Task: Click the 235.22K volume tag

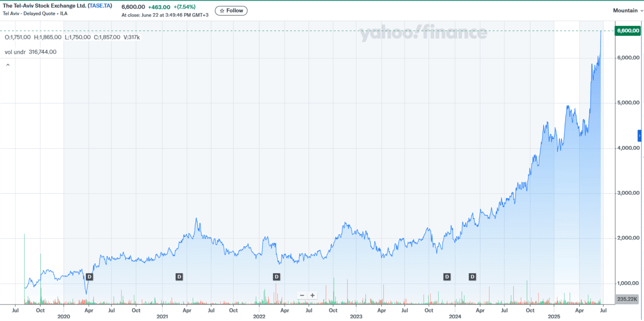Action: pyautogui.click(x=628, y=299)
